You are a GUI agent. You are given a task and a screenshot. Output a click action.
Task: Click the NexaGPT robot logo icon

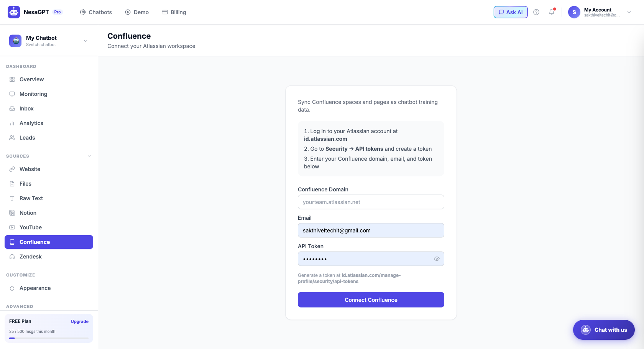coord(14,12)
